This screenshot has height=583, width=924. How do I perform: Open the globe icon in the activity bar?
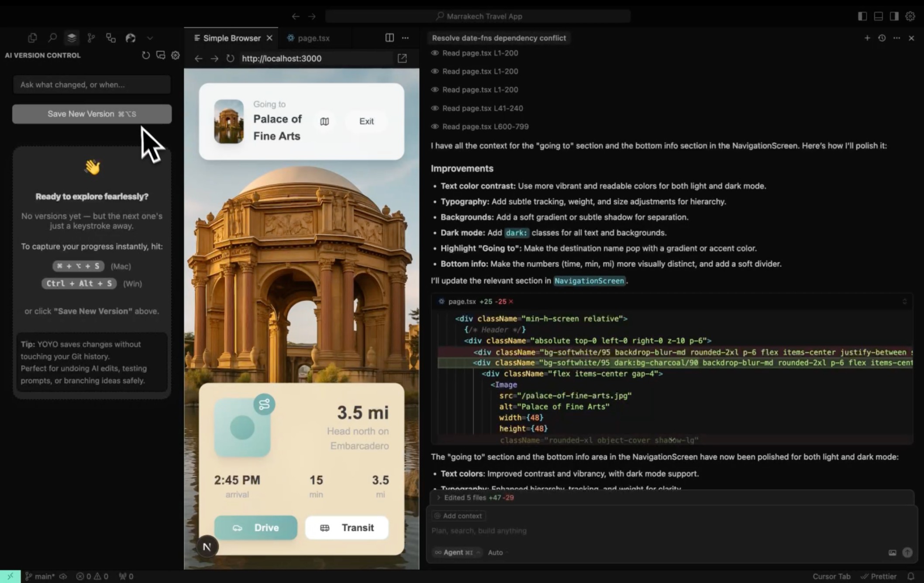click(131, 38)
